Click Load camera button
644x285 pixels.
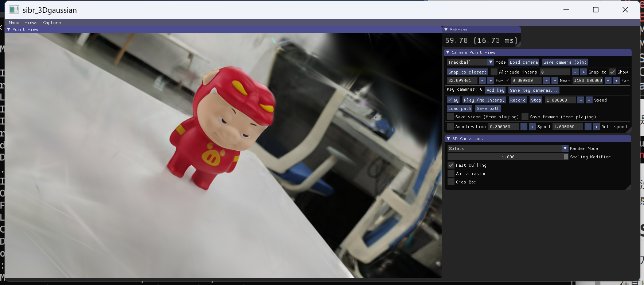click(524, 62)
